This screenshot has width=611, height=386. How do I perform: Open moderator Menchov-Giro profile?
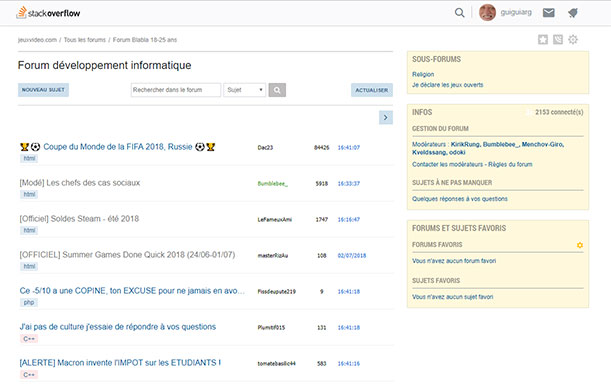pos(542,145)
